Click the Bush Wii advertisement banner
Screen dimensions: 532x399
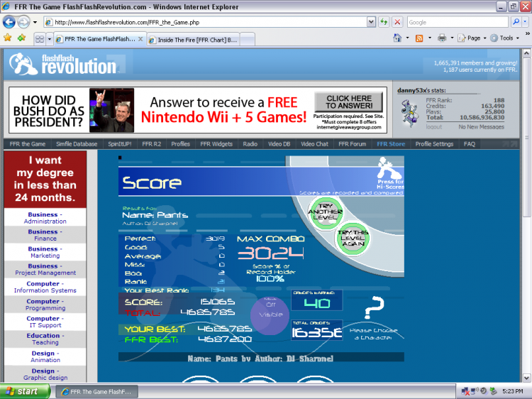click(198, 110)
